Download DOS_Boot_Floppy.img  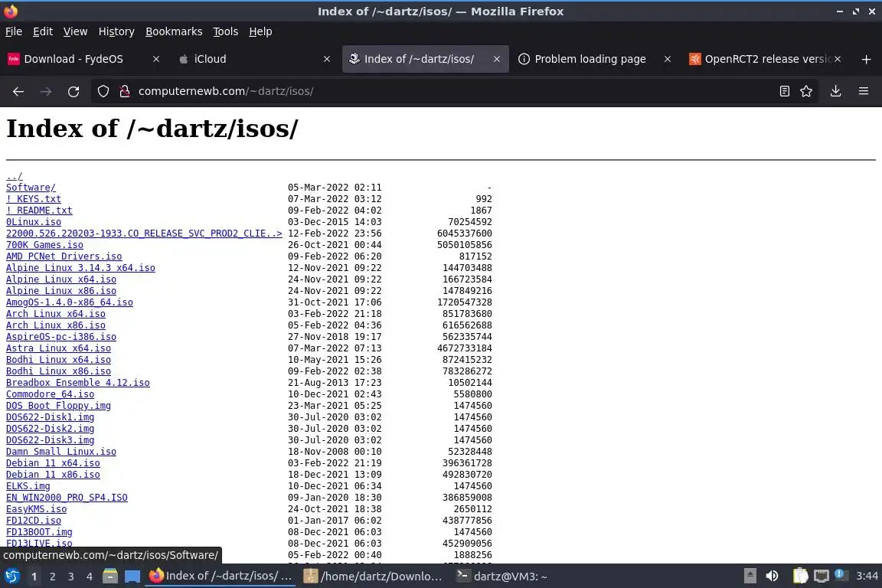pos(58,406)
